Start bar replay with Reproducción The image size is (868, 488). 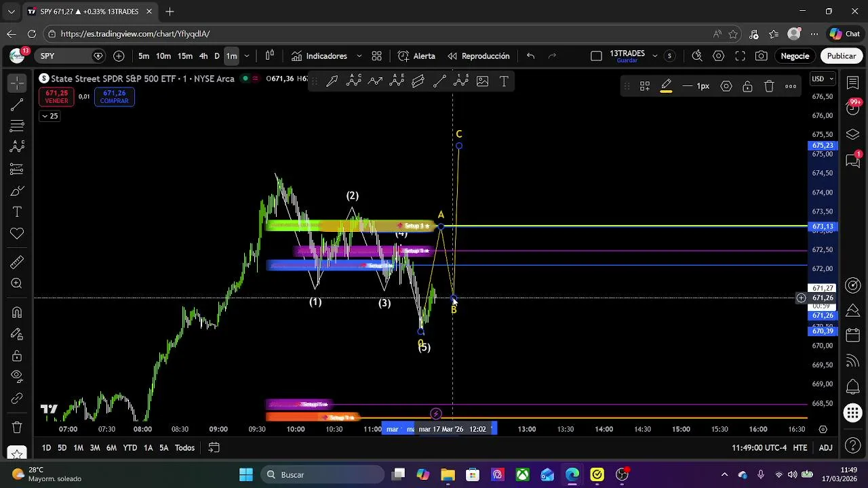point(478,56)
